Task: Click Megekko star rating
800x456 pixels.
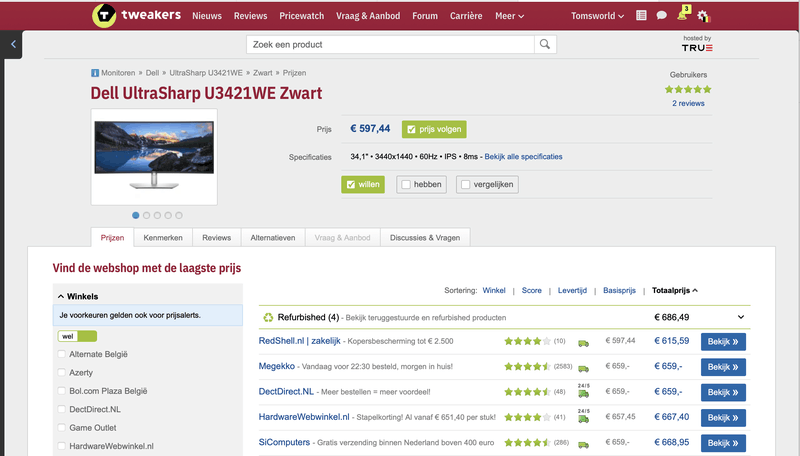Action: click(528, 366)
